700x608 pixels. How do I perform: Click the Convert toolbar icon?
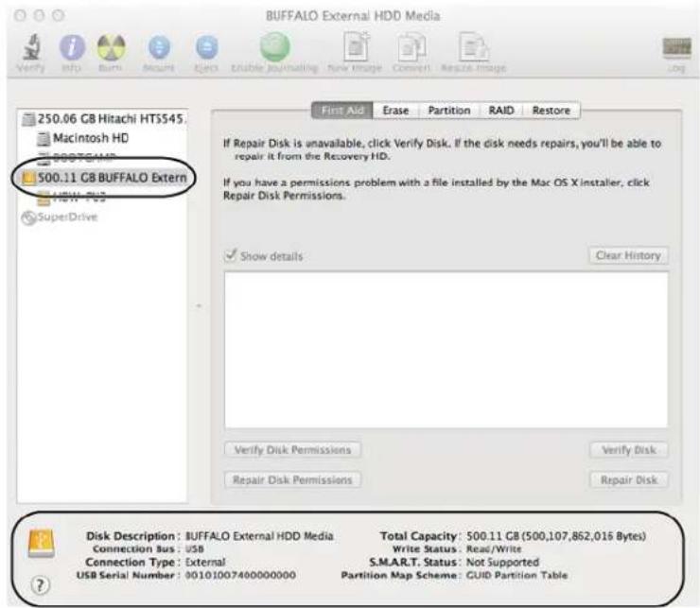[411, 46]
